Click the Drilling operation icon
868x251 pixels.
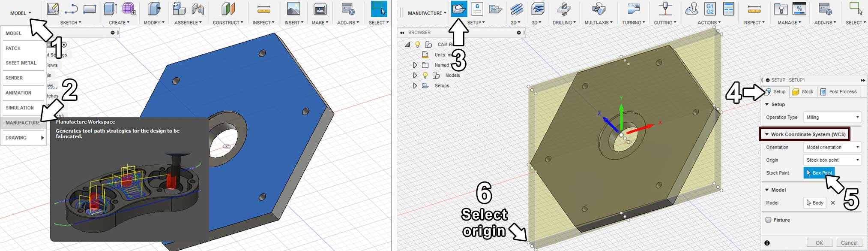(564, 9)
